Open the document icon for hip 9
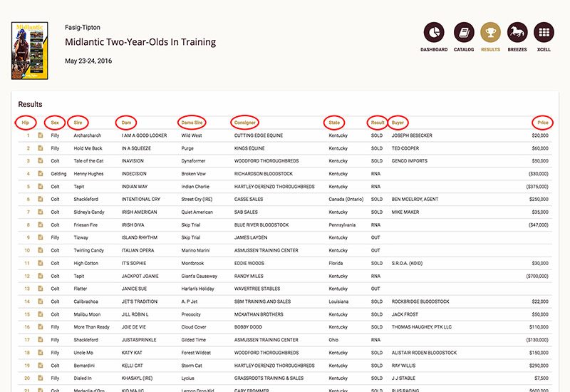570x392 pixels. tap(41, 237)
